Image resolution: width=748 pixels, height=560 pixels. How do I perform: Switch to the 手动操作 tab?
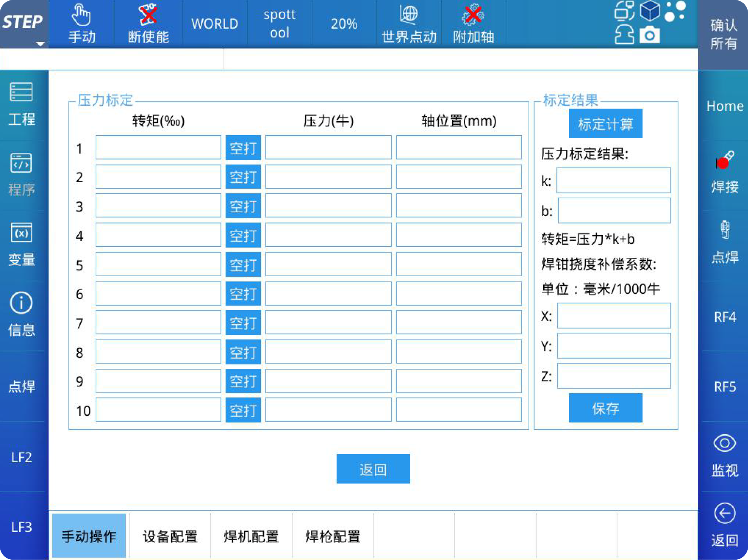(x=89, y=536)
